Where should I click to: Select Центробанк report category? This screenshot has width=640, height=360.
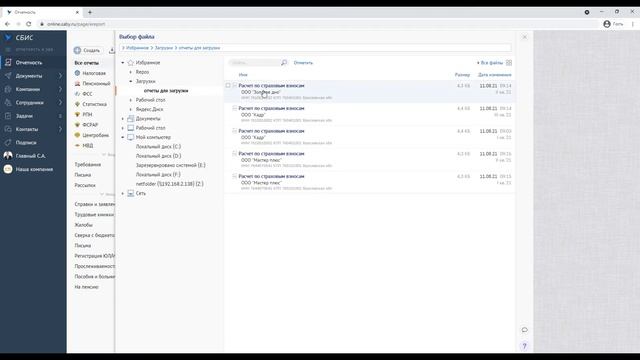(x=96, y=136)
